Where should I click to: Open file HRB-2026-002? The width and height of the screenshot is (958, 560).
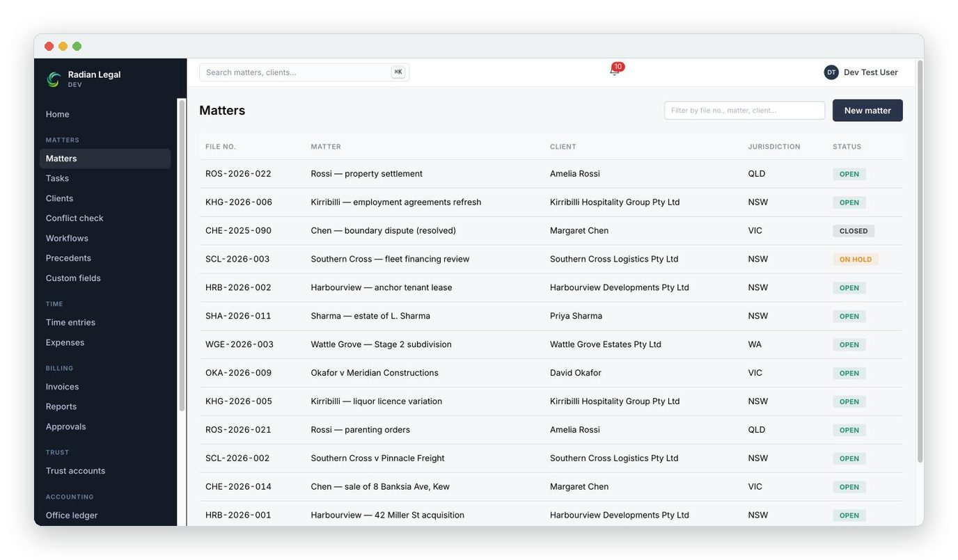click(x=238, y=288)
